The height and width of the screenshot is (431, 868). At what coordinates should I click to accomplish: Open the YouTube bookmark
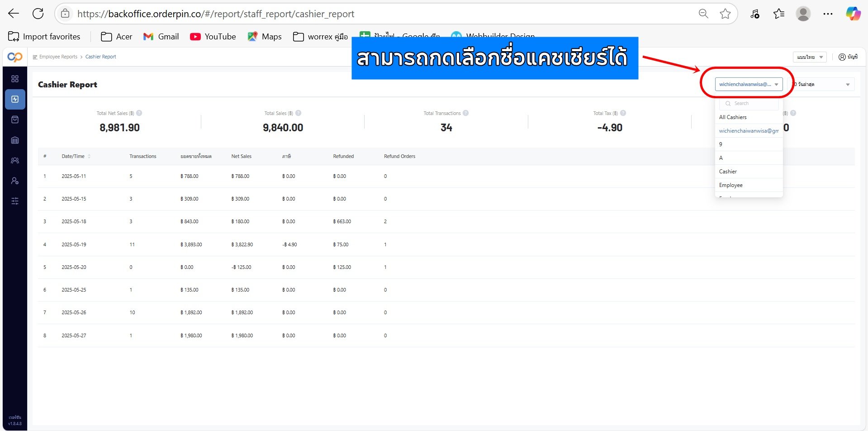tap(213, 37)
